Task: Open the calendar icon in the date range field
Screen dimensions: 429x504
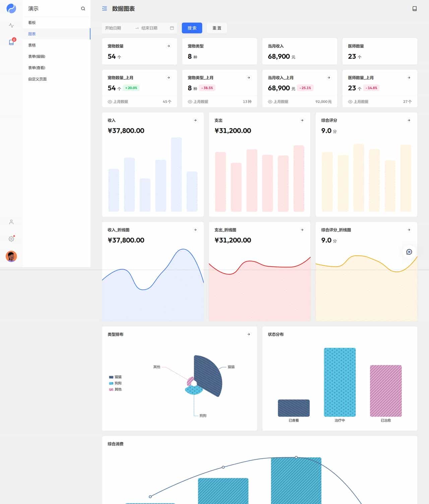Action: [x=172, y=28]
